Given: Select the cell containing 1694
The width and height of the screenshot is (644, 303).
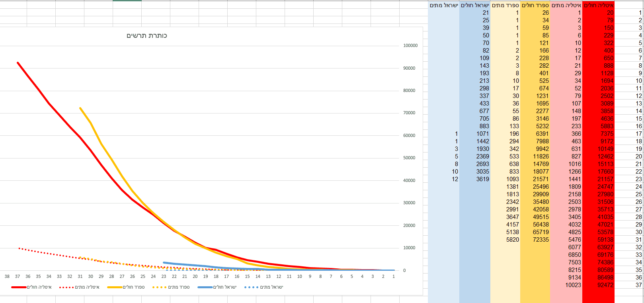Looking at the screenshot, I should [x=598, y=81].
